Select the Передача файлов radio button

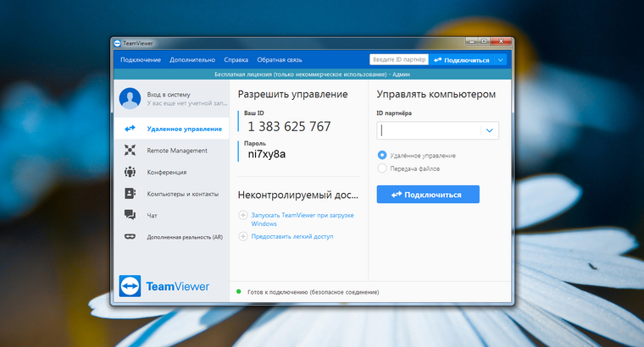pyautogui.click(x=382, y=168)
